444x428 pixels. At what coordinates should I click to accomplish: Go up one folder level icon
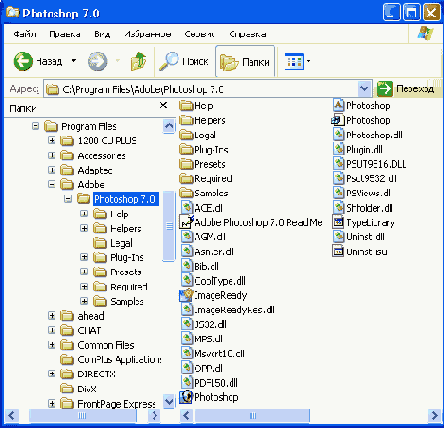138,61
